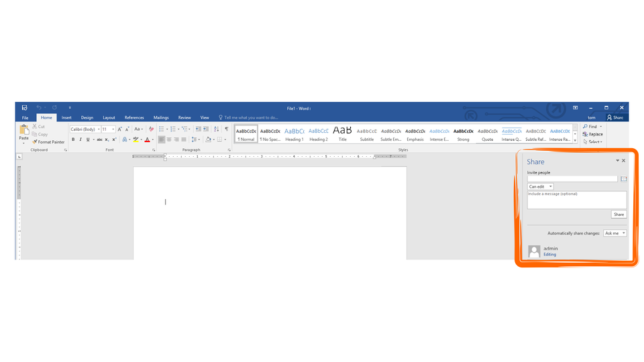Click Replace in the Editing group
Image resolution: width=644 pixels, height=362 pixels.
(594, 134)
